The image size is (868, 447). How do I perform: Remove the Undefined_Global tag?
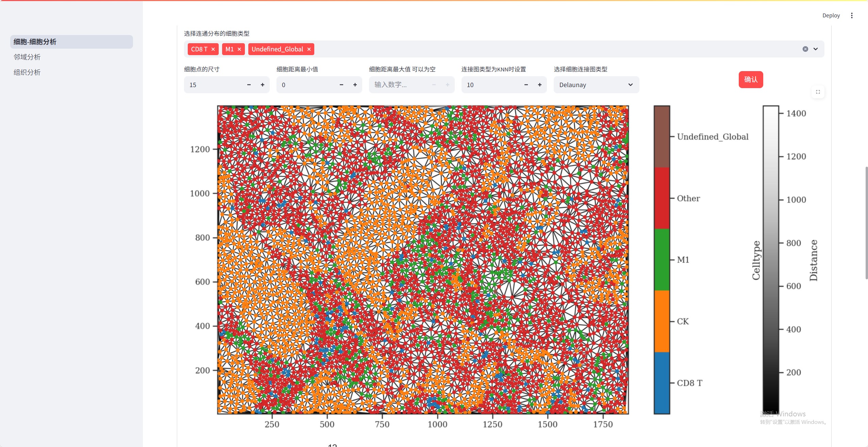click(309, 49)
